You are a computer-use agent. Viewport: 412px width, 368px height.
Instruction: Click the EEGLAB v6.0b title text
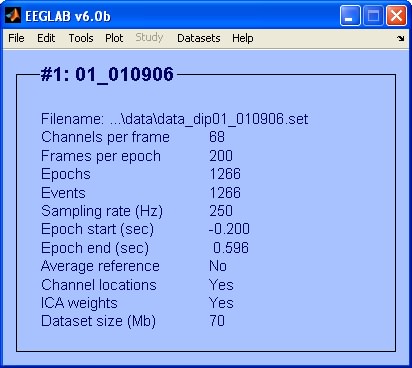68,16
